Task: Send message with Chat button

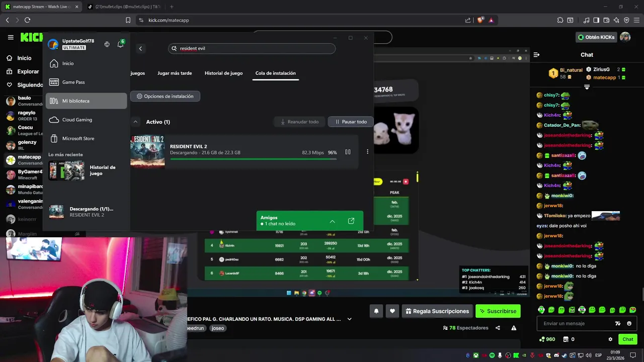Action: [628, 339]
